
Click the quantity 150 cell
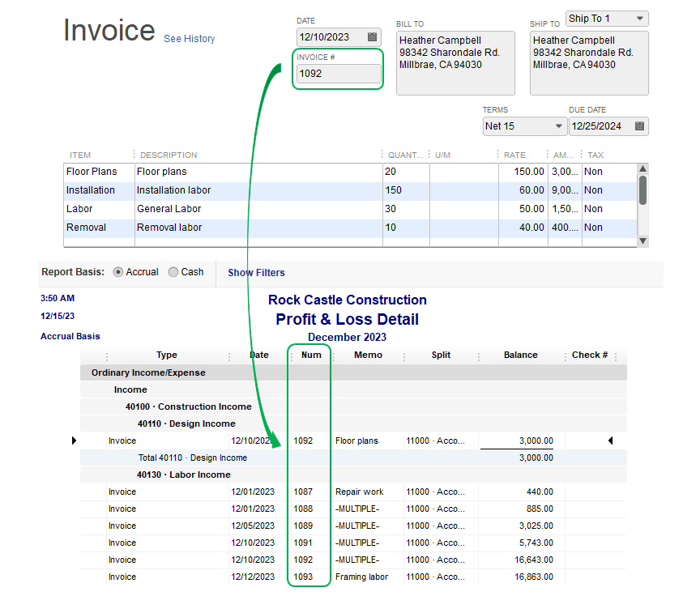pyautogui.click(x=406, y=190)
